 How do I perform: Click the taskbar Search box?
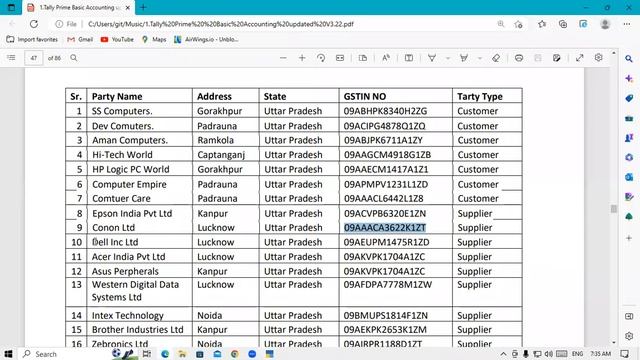tap(65, 354)
